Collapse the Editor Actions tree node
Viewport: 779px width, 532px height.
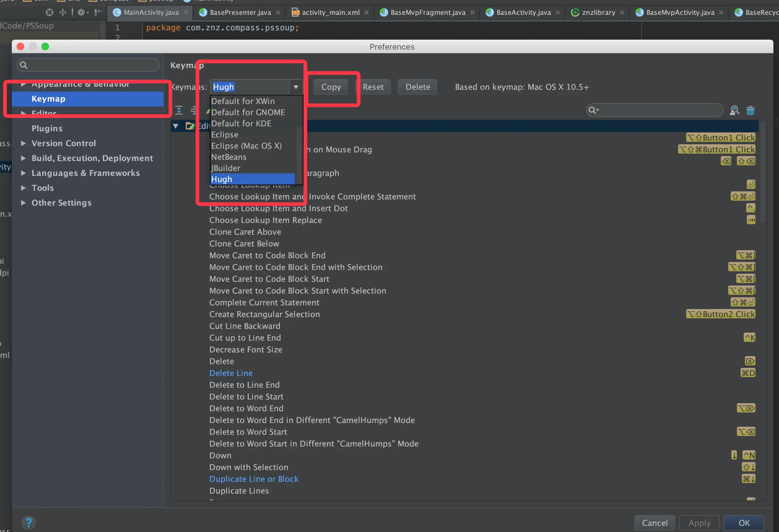click(176, 126)
